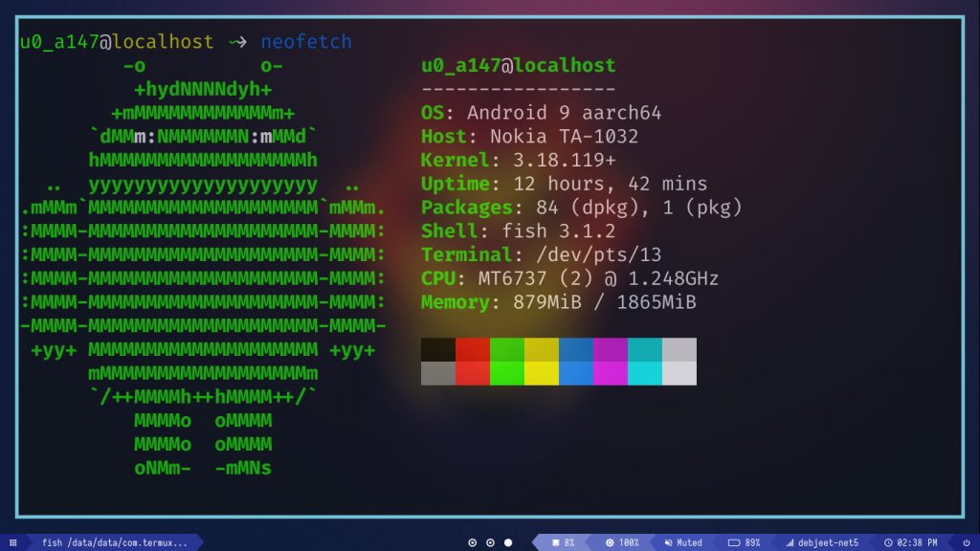Switch to the first workspace indicator

473,543
